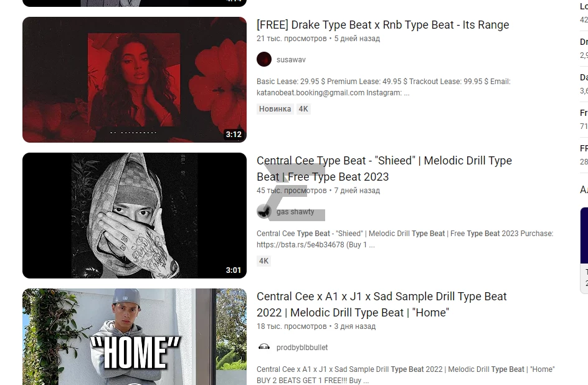Screen dimensions: 588x385
Task: Click the bsta.rs purchase link description
Action: [405, 239]
